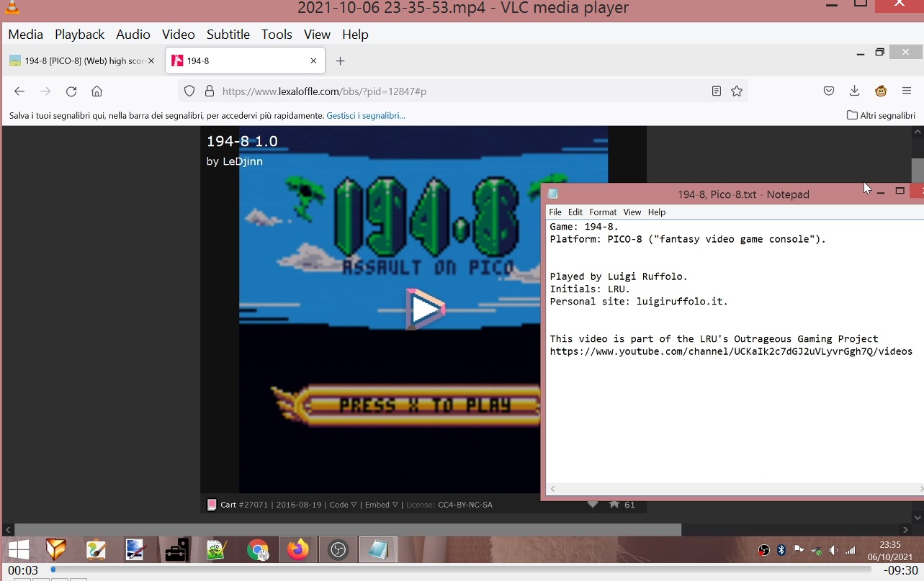924x581 pixels.
Task: Open Notepad from the taskbar
Action: point(378,550)
